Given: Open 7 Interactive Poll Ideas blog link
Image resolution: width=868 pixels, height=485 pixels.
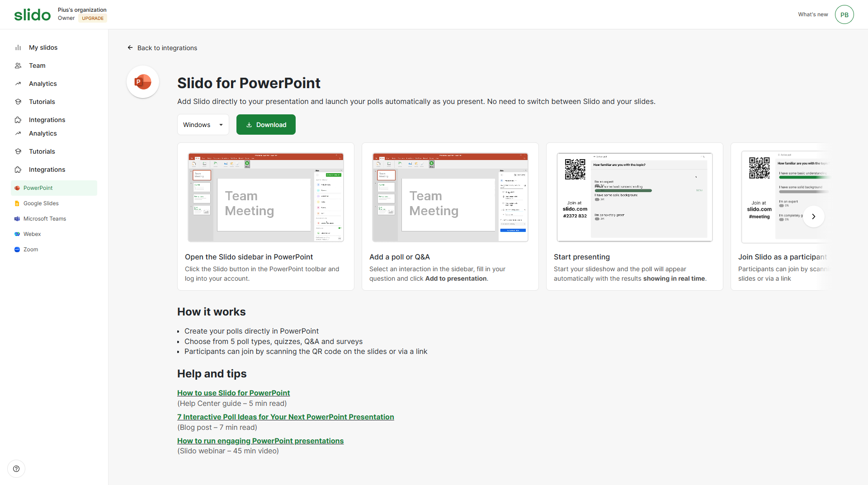Looking at the screenshot, I should 285,417.
